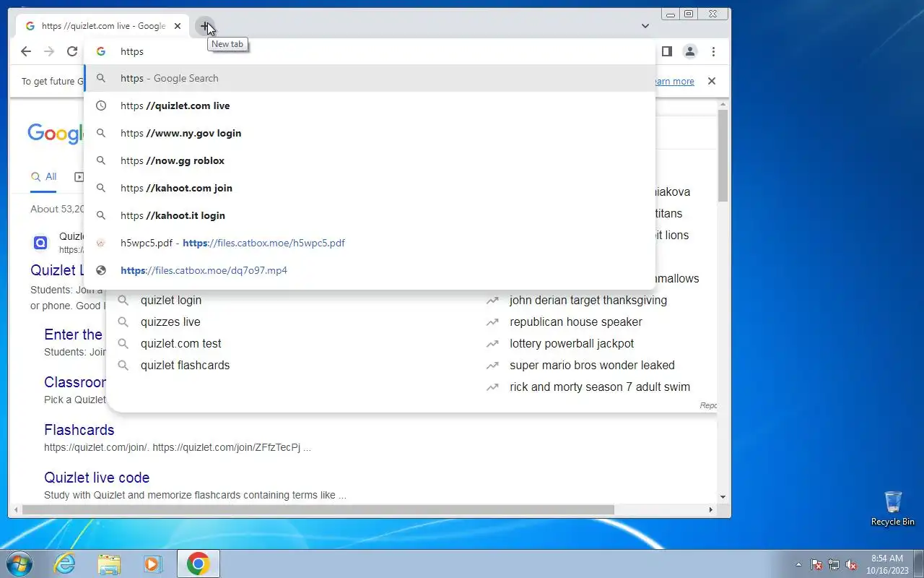Viewport: 924px width, 578px height.
Task: Choose 'https //now.gg roblox' suggestion
Action: point(370,160)
